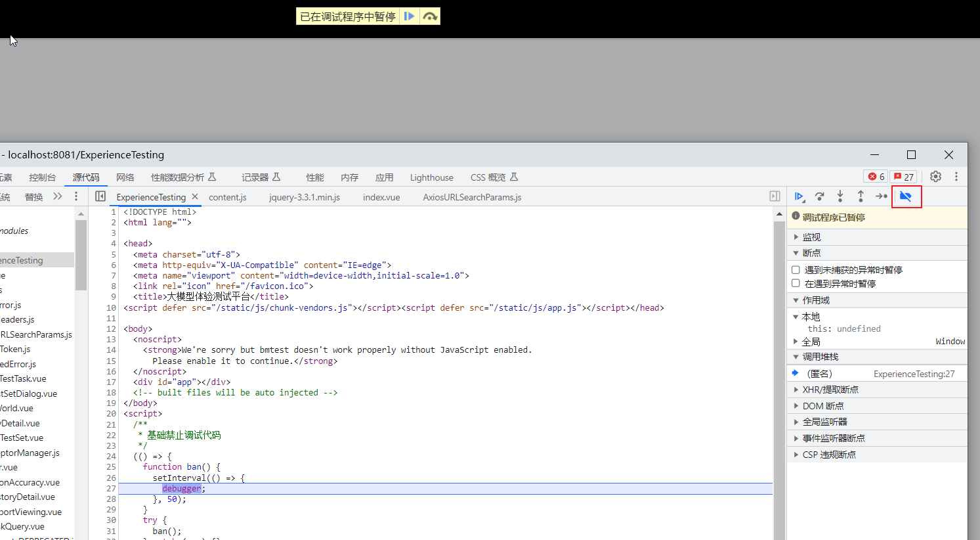Screen dimensions: 980x540
Task: Expand DOM 断点 section
Action: [877, 406]
